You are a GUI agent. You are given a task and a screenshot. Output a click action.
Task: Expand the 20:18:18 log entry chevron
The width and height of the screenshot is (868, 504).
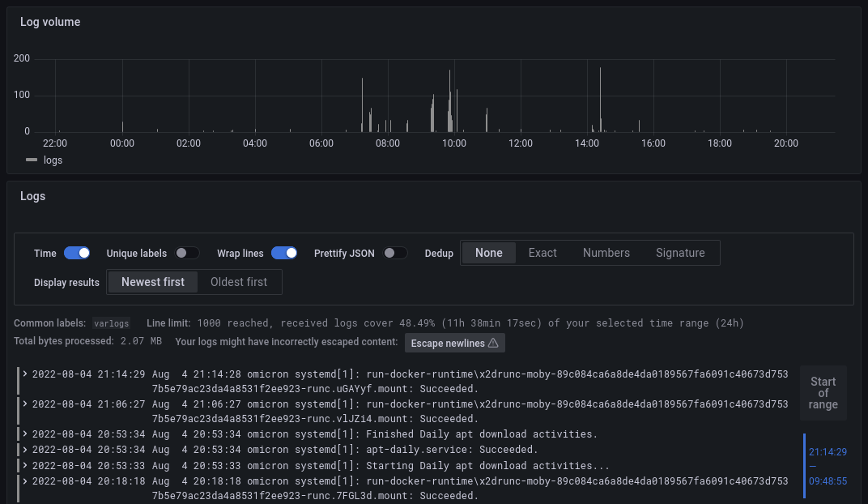(x=25, y=481)
